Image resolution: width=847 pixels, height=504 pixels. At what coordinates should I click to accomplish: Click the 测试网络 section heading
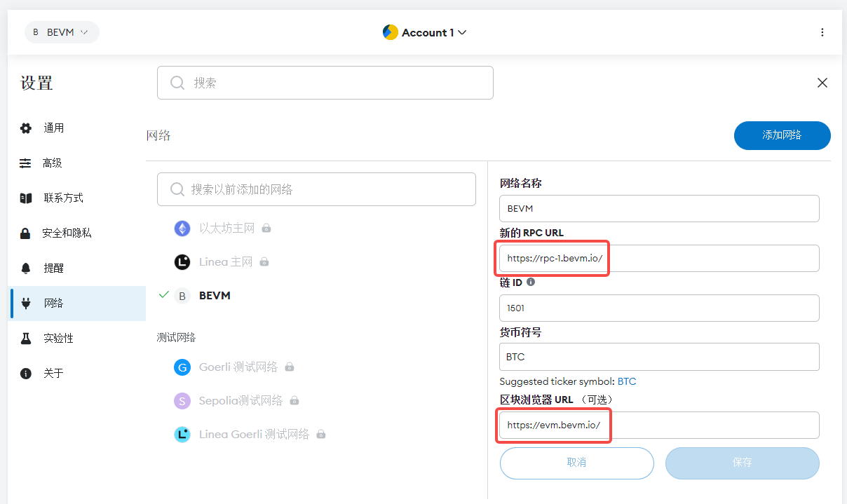[176, 337]
